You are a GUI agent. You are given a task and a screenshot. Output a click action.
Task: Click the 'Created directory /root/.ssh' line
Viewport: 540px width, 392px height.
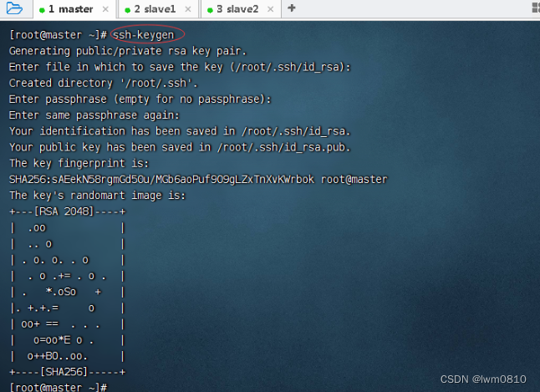(x=104, y=83)
